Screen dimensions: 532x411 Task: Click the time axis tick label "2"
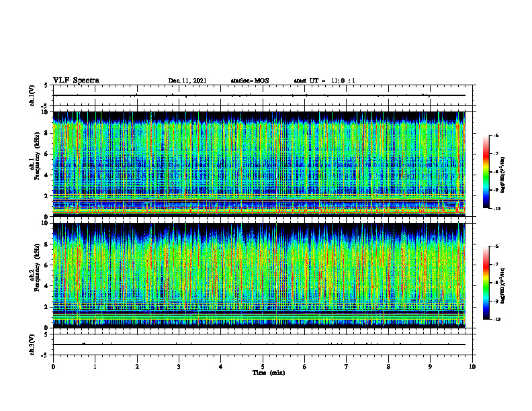[137, 367]
